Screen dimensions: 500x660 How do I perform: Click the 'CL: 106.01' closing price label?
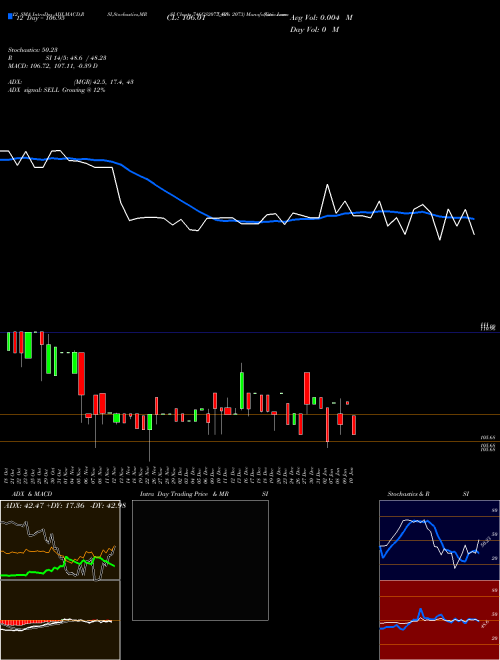186,18
